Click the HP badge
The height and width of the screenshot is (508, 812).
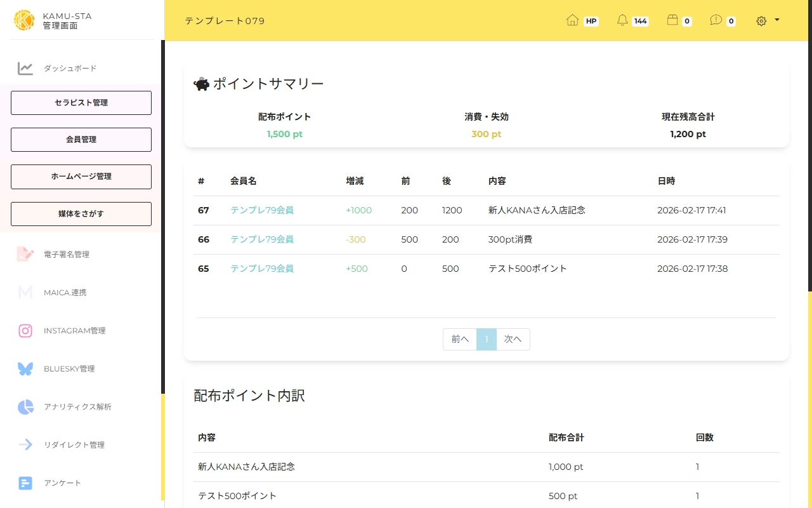[x=591, y=21]
